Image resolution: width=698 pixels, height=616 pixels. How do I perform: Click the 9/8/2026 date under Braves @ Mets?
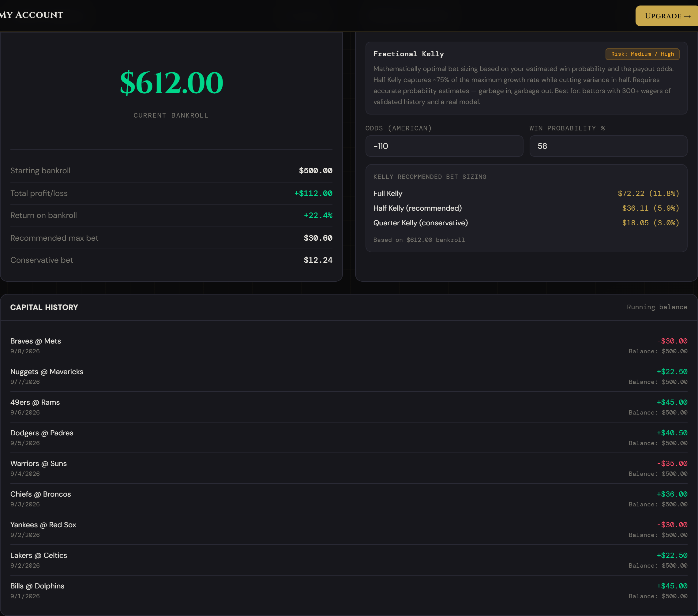tap(25, 351)
